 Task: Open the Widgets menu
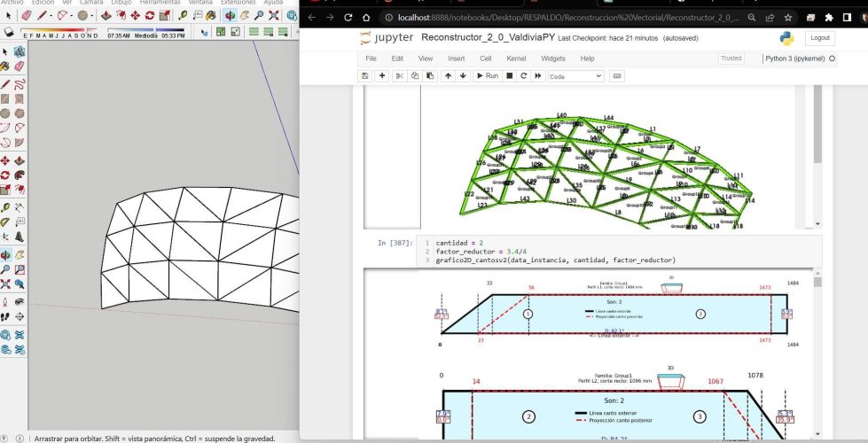tap(552, 58)
